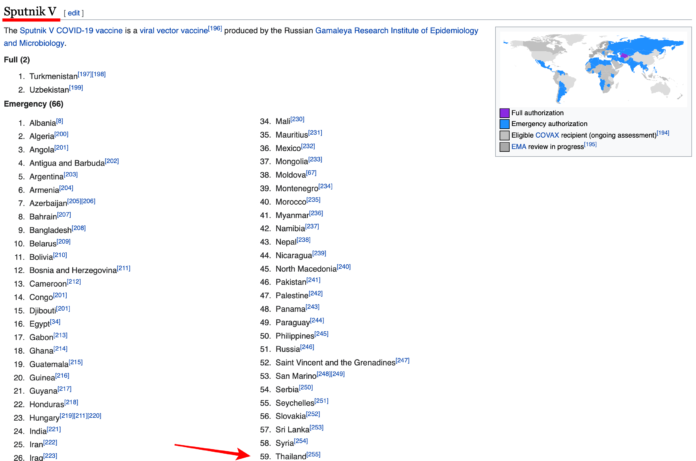Open the world map authorization thumbnail
The image size is (696, 461).
(x=593, y=68)
